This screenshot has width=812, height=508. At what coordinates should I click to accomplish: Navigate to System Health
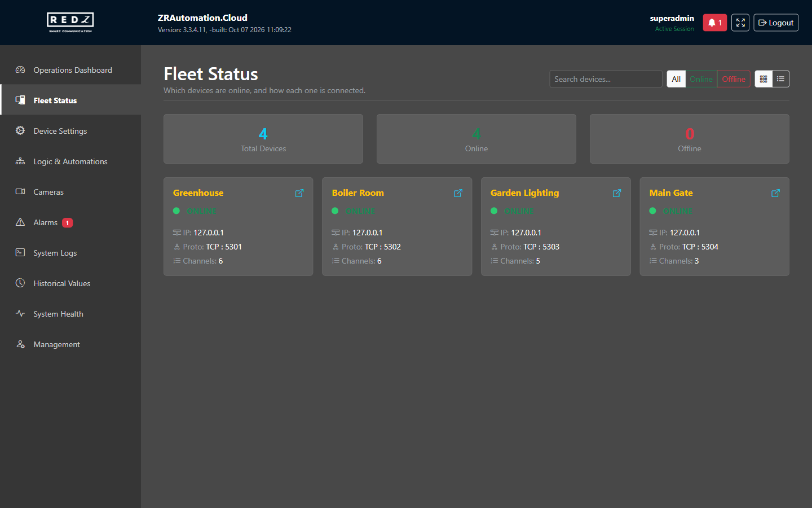[x=70, y=314]
